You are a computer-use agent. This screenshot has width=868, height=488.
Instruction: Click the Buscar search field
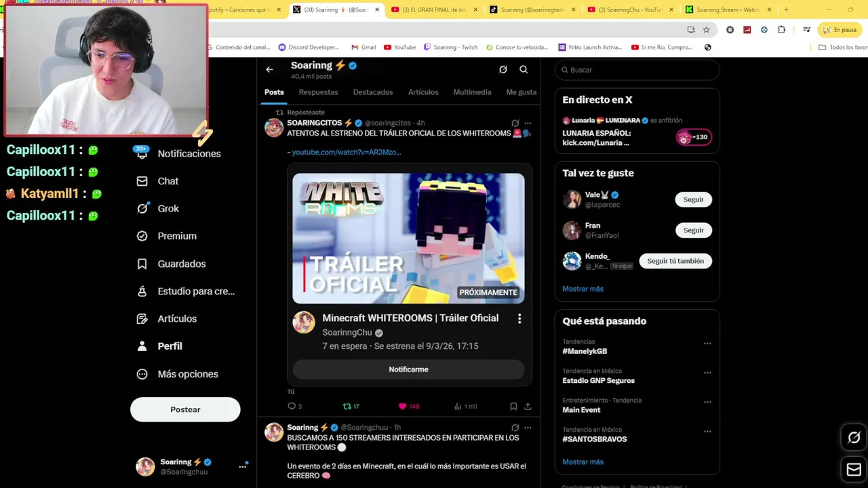pyautogui.click(x=637, y=70)
